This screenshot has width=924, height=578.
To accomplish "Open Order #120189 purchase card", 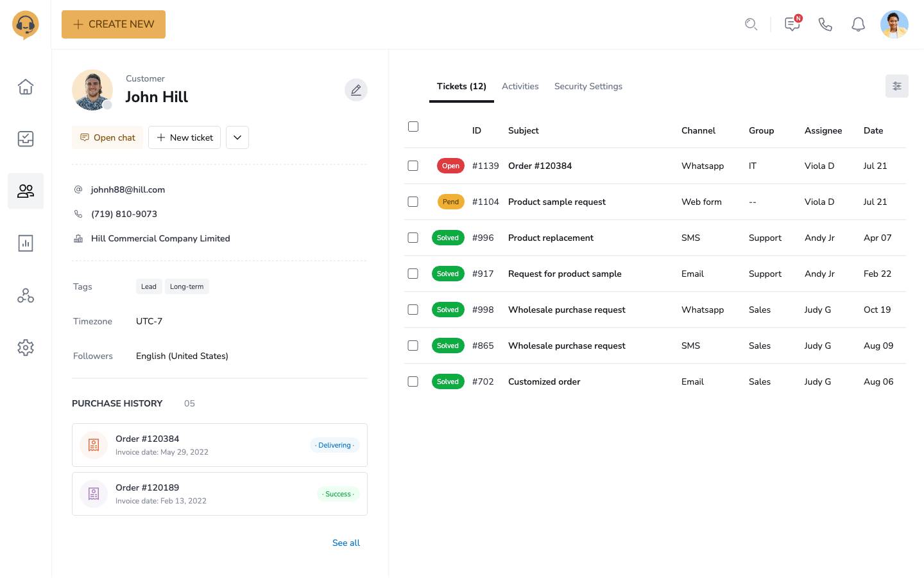I will [219, 494].
